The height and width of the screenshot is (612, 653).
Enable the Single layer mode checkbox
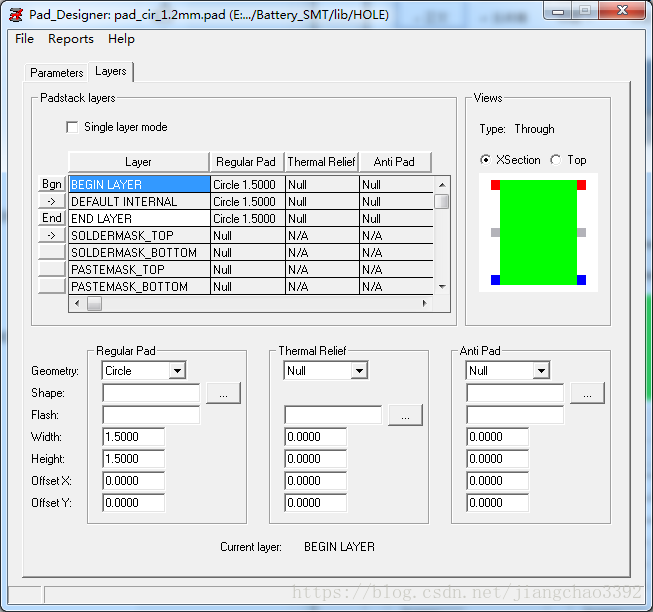(72, 127)
